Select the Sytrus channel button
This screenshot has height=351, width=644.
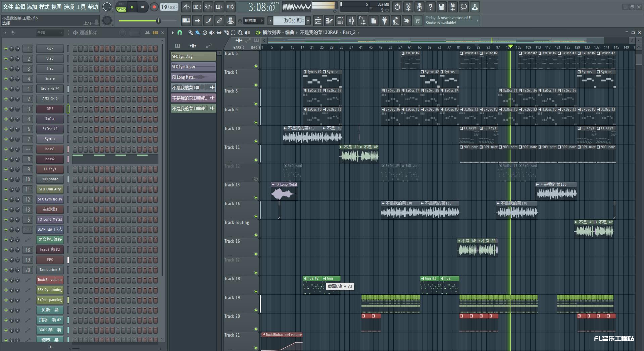click(x=50, y=139)
